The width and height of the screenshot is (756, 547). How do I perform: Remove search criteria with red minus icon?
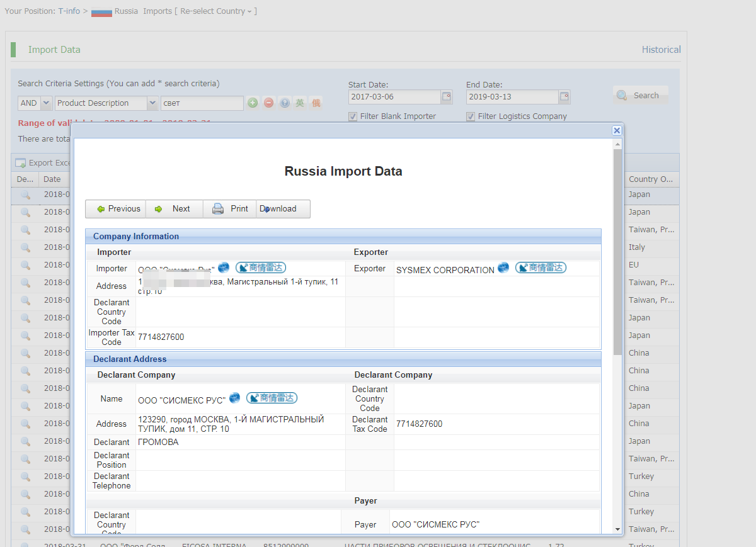pos(269,103)
